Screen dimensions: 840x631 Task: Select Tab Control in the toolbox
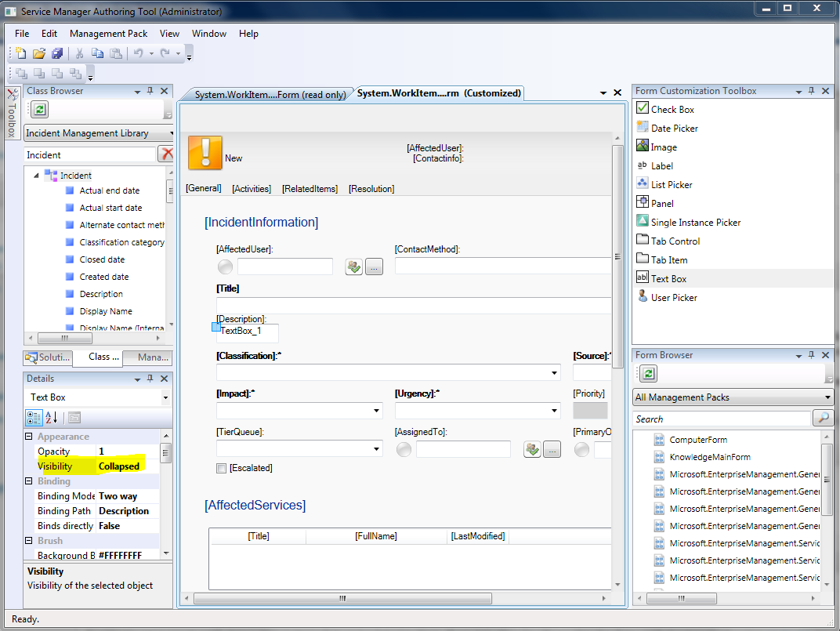tap(675, 241)
